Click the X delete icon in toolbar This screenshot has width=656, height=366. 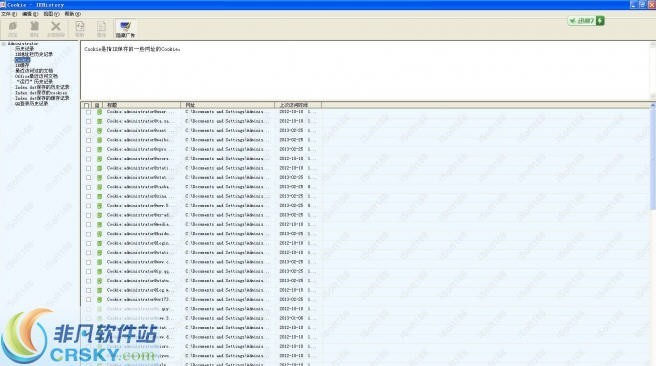click(x=56, y=27)
